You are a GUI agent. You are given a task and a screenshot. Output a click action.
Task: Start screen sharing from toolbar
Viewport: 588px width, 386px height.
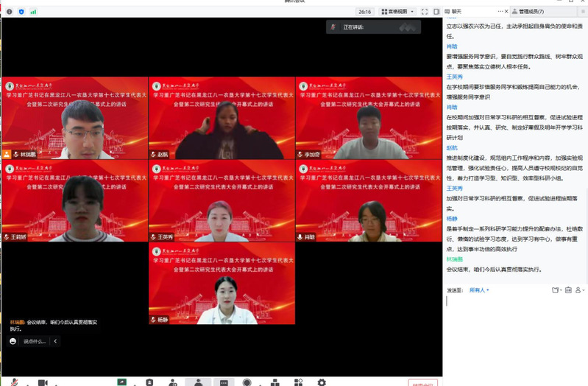click(x=122, y=382)
